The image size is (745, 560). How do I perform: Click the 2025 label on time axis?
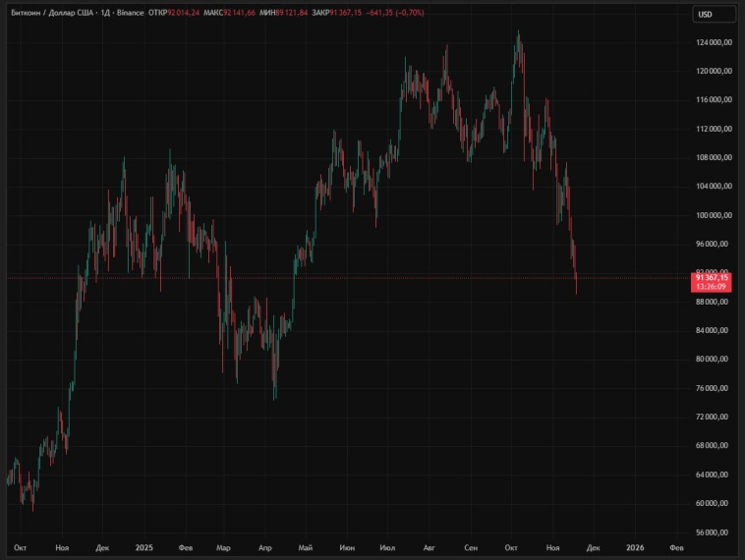click(143, 547)
